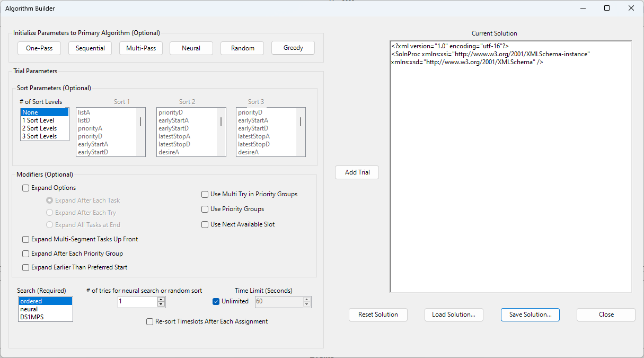The height and width of the screenshot is (358, 644).
Task: Select DS1MPS search method
Action: (x=31, y=317)
